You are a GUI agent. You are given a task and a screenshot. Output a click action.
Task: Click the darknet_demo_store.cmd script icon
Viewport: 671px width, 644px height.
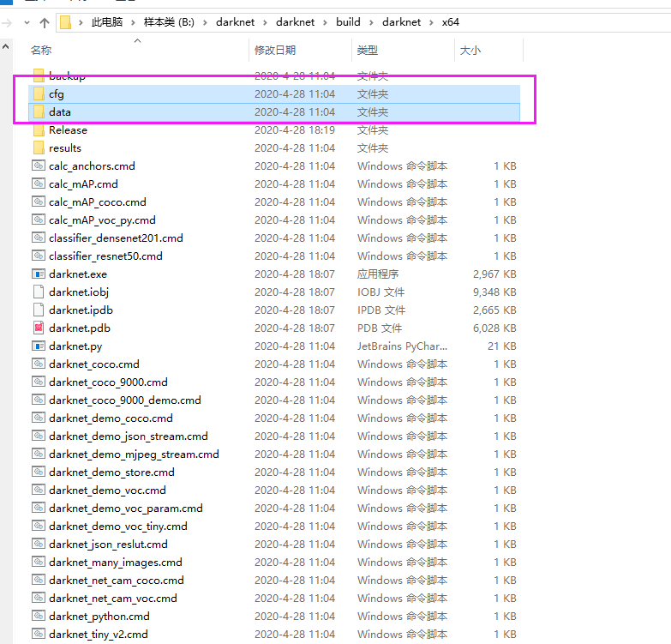click(39, 472)
